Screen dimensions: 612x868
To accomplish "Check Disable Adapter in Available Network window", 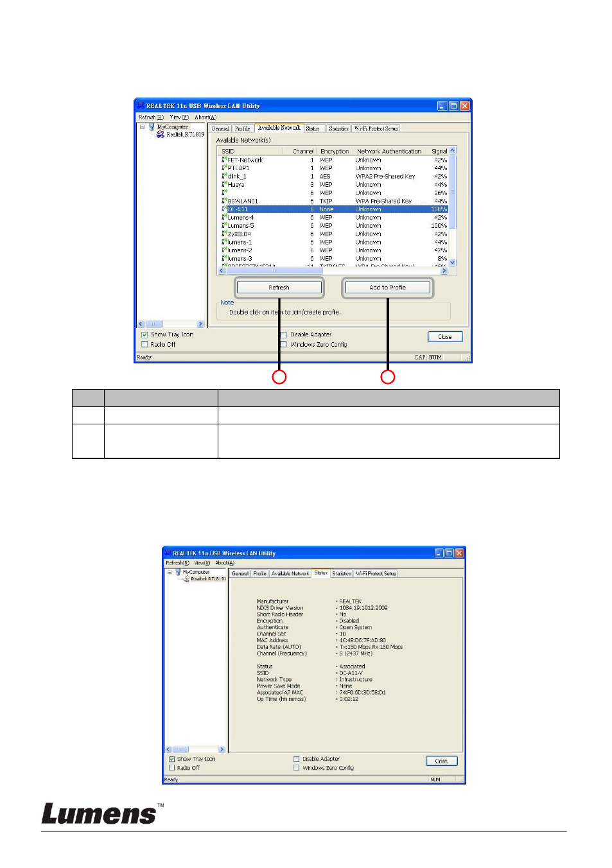I will tap(283, 334).
